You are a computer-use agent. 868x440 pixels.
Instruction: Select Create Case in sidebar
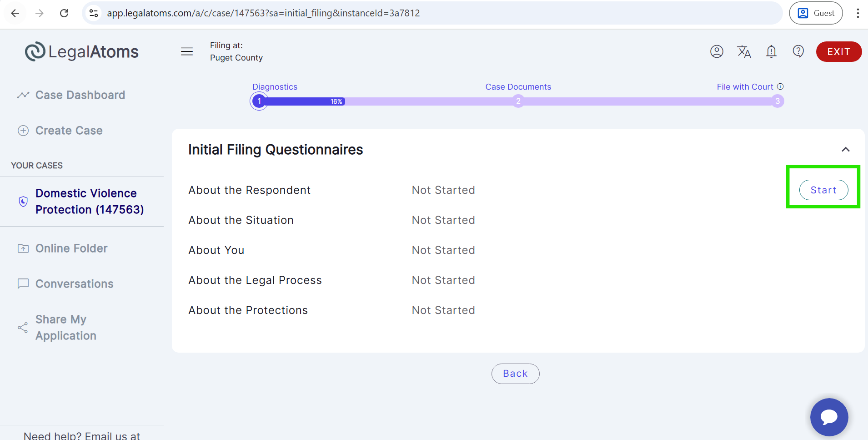(69, 131)
